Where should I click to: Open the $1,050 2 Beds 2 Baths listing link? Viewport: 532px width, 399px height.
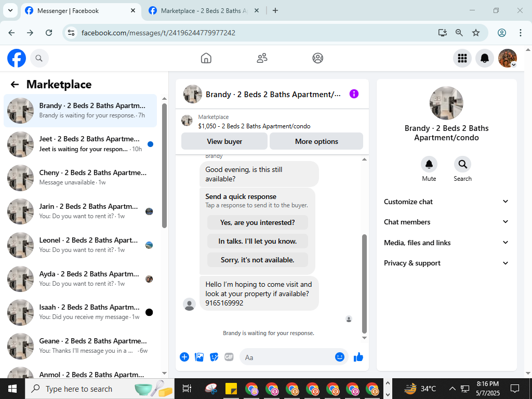point(254,126)
